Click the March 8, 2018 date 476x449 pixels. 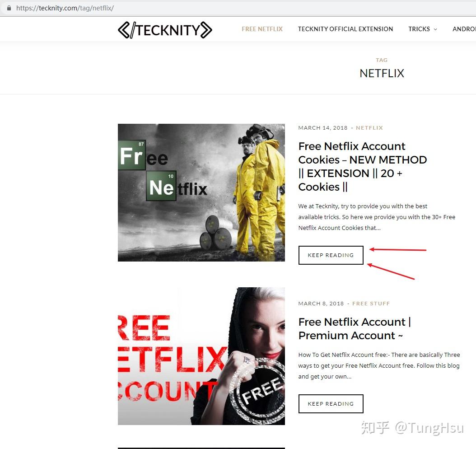pos(321,304)
